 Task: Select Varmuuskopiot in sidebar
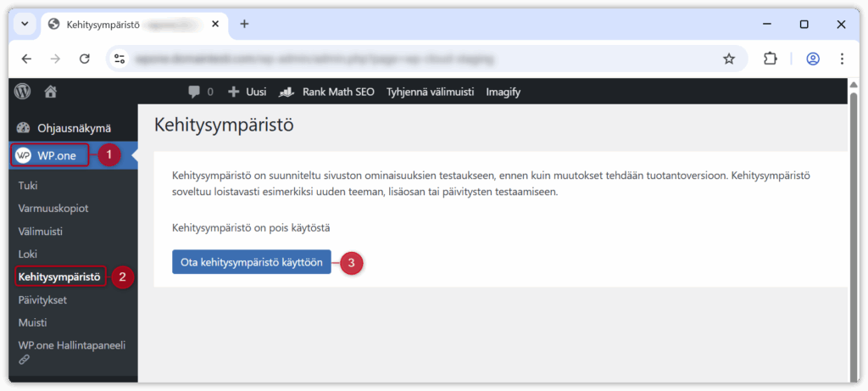click(x=53, y=208)
